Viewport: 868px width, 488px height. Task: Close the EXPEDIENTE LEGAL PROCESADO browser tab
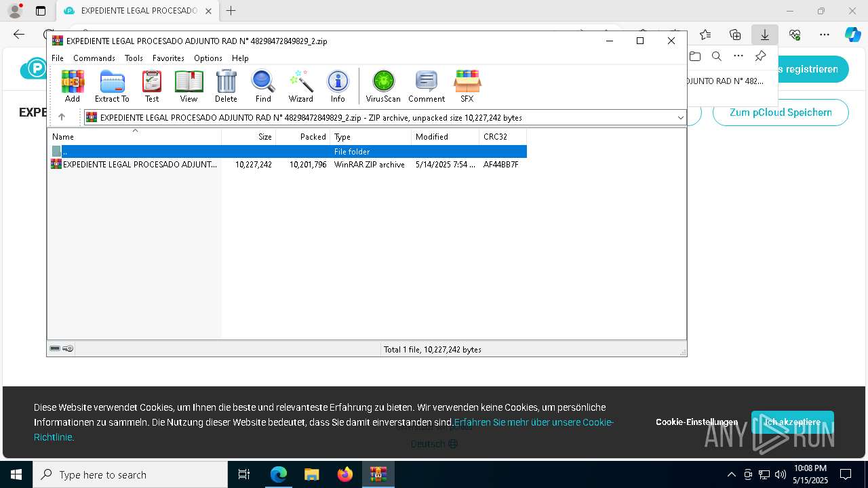tap(209, 11)
